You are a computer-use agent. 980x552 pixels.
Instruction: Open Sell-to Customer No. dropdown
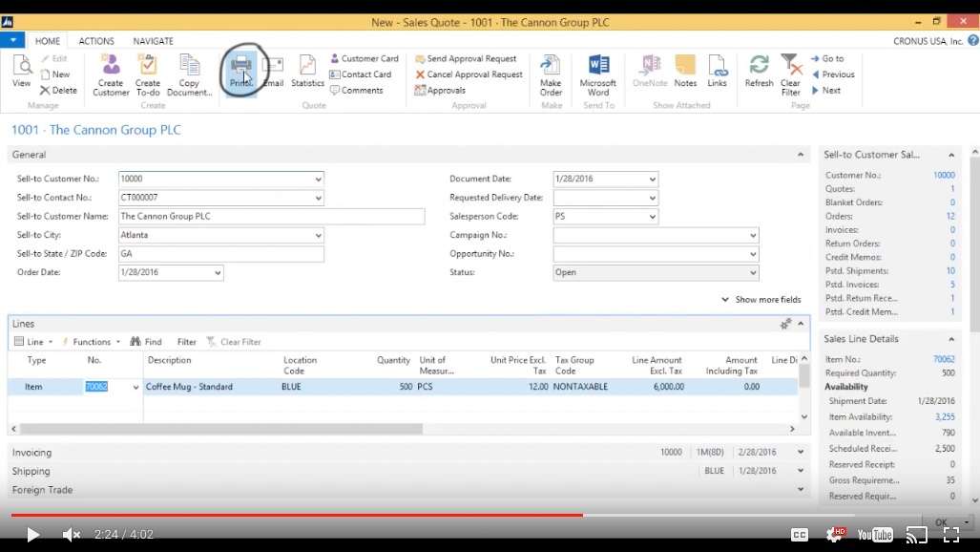(318, 179)
